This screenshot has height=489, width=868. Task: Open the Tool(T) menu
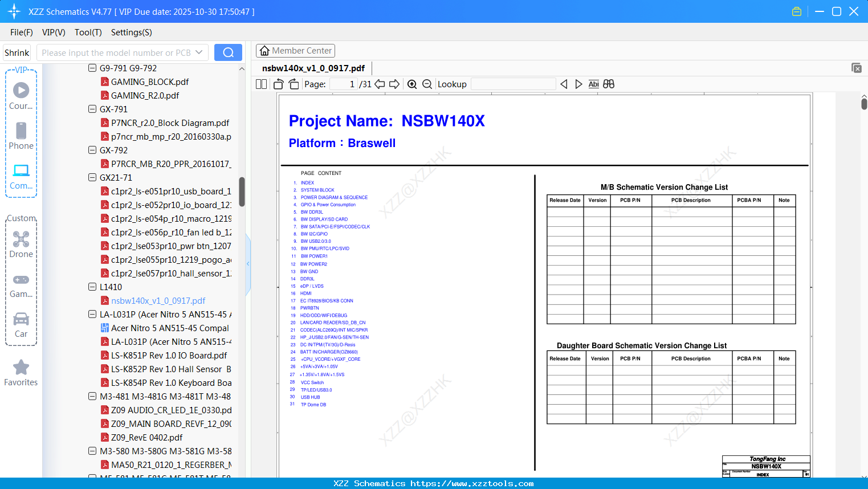88,32
